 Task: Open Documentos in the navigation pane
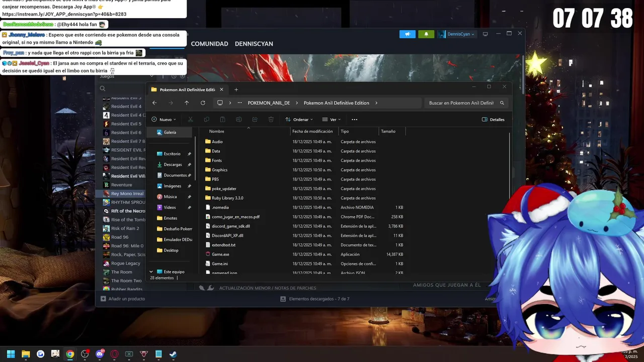point(175,175)
